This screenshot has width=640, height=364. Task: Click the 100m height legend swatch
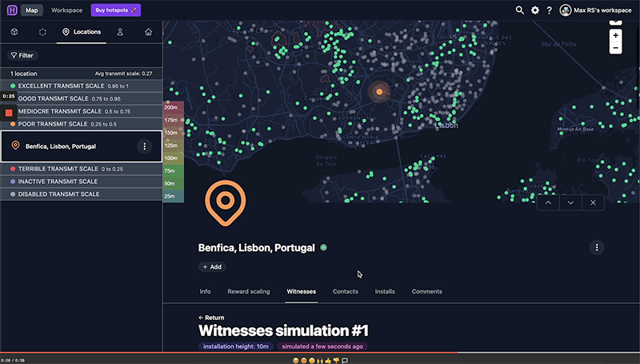point(174,158)
